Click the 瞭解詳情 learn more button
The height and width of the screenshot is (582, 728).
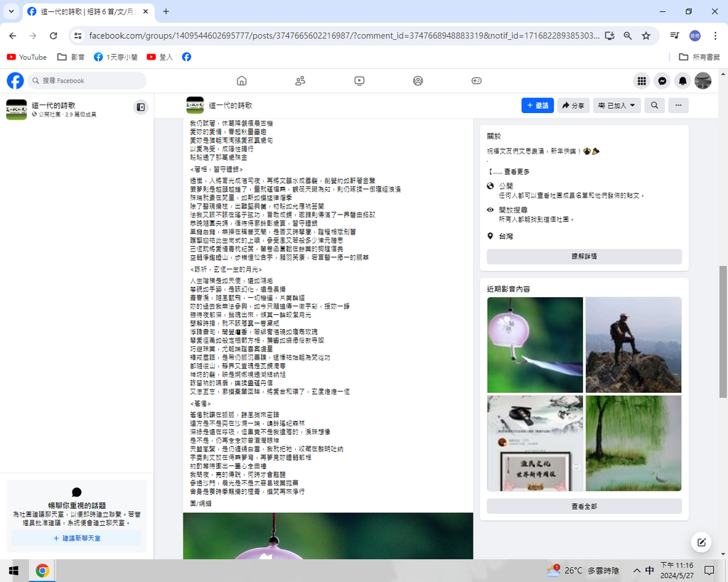coord(584,257)
